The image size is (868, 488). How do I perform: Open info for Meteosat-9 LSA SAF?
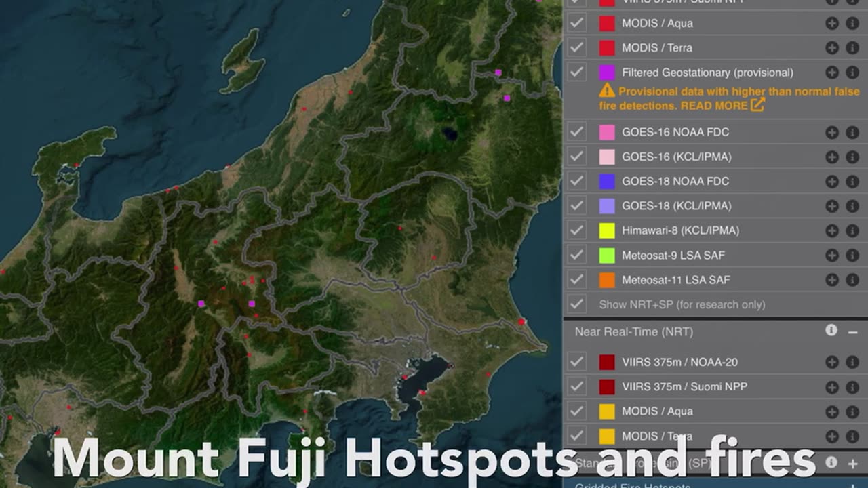(852, 256)
